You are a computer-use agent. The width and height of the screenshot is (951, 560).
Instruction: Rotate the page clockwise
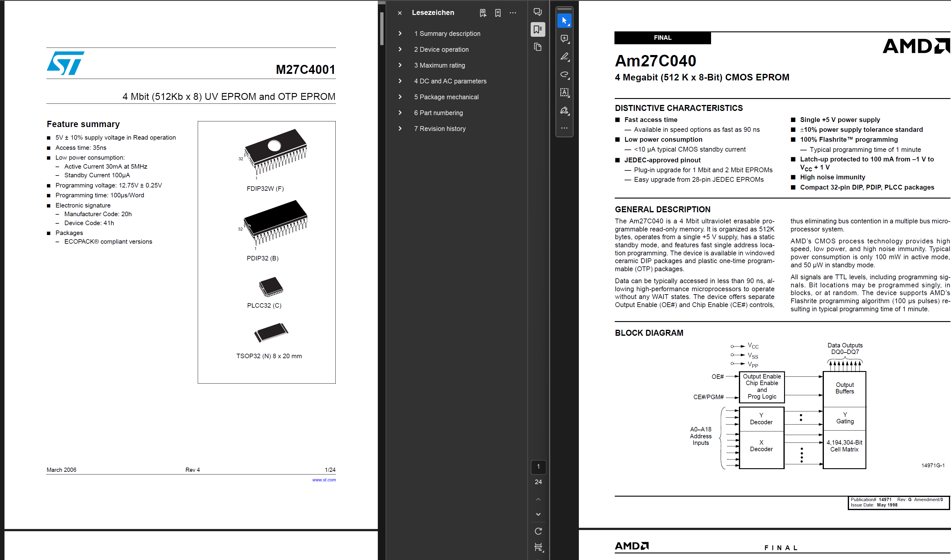pos(538,531)
